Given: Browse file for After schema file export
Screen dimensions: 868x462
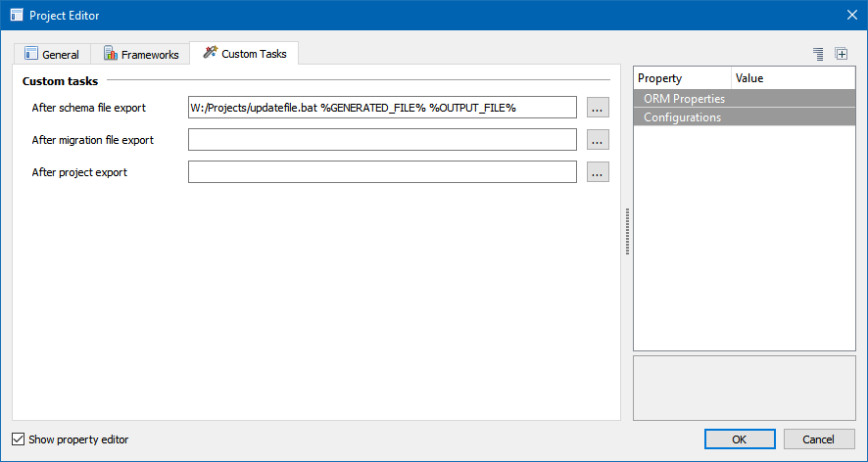Looking at the screenshot, I should tap(598, 108).
